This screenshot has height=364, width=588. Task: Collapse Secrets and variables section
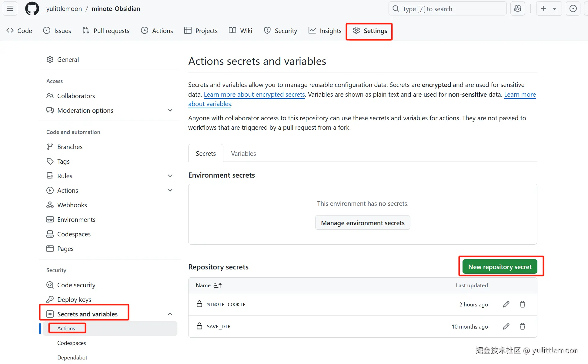pos(170,314)
